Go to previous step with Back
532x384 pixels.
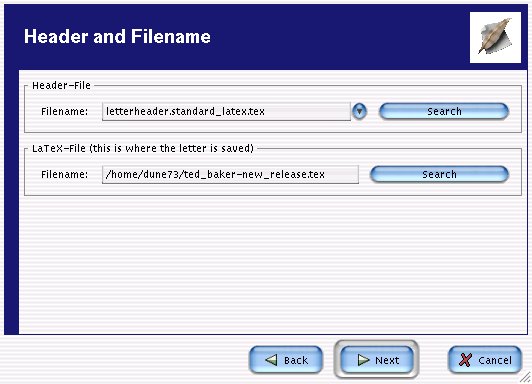[286, 360]
